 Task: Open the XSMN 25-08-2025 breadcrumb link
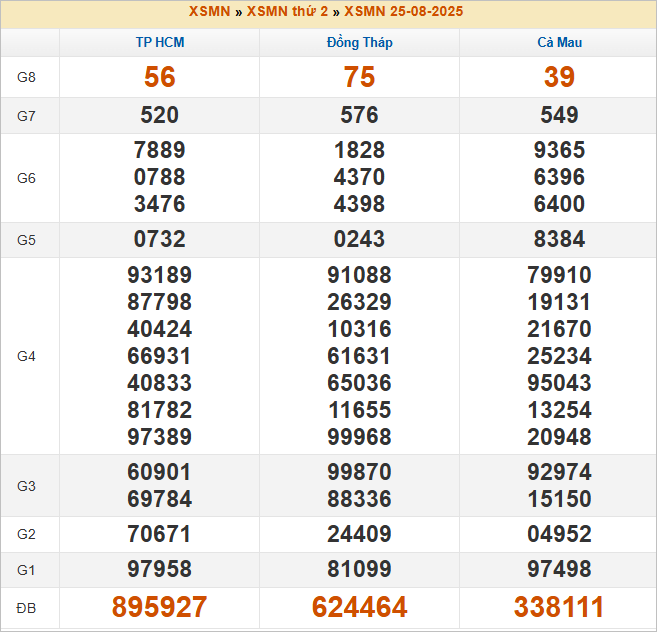(x=404, y=11)
